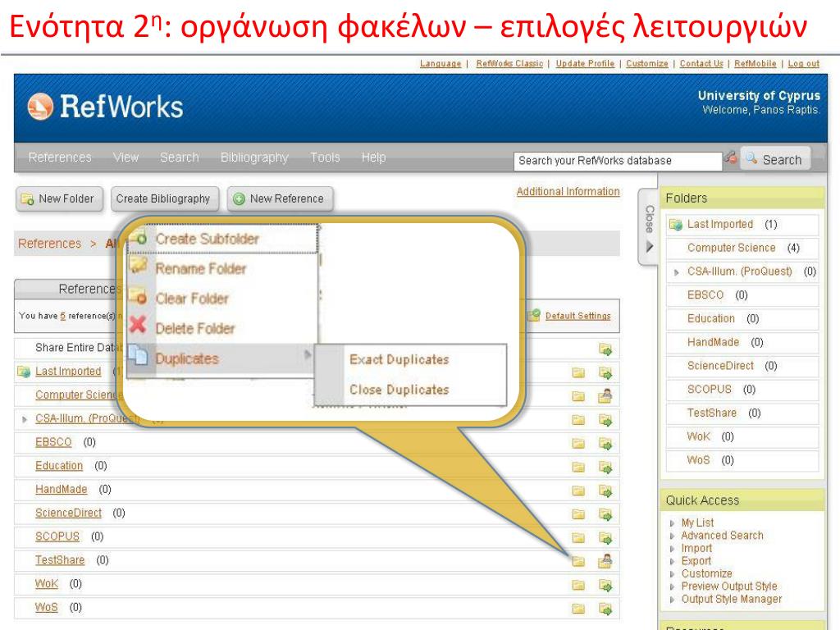The width and height of the screenshot is (840, 630).
Task: Click shared-folder icon in Computer Science row
Action: (x=605, y=395)
